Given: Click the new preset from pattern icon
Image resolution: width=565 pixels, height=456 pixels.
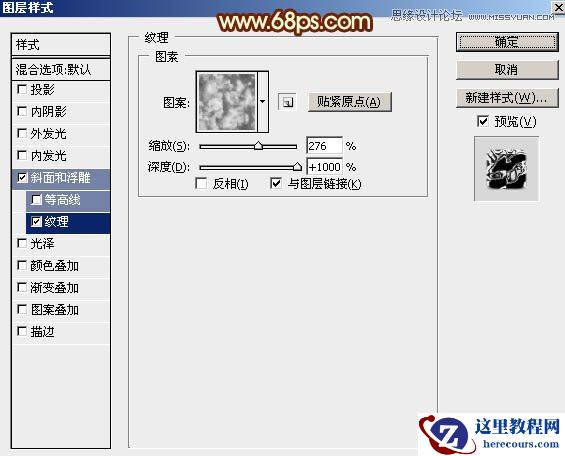Looking at the screenshot, I should tap(287, 102).
